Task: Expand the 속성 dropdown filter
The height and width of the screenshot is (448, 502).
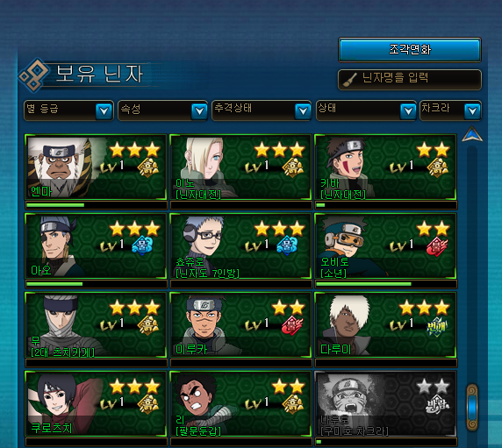Action: coord(162,110)
